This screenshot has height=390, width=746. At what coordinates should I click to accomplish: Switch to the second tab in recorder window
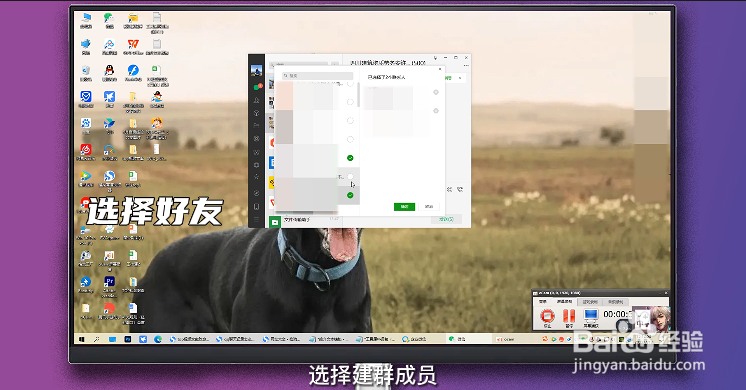[x=565, y=302]
